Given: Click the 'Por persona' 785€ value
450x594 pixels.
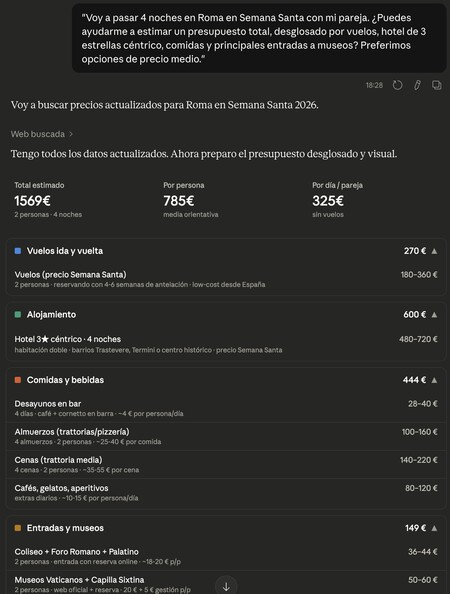Looking at the screenshot, I should 179,201.
